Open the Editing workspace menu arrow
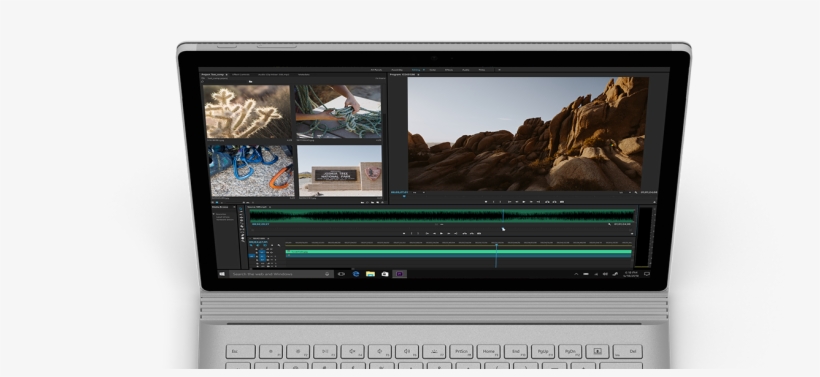 tap(424, 70)
